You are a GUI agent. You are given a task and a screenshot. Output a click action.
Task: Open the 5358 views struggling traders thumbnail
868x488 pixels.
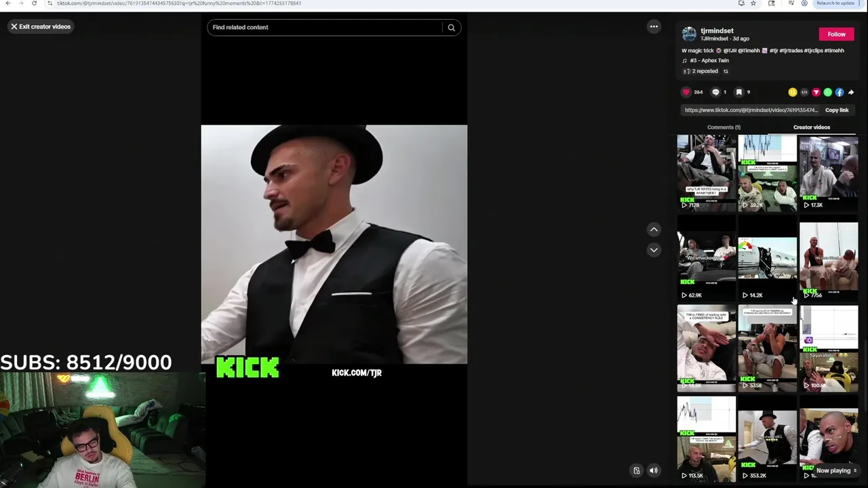[767, 348]
